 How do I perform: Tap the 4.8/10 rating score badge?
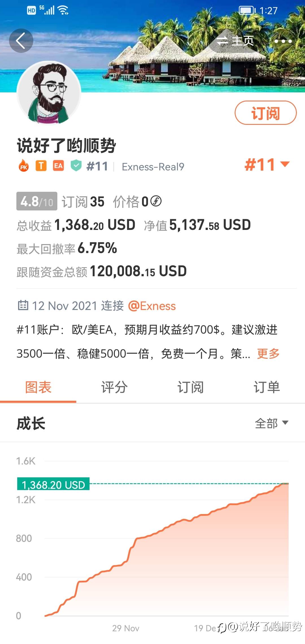tap(37, 201)
